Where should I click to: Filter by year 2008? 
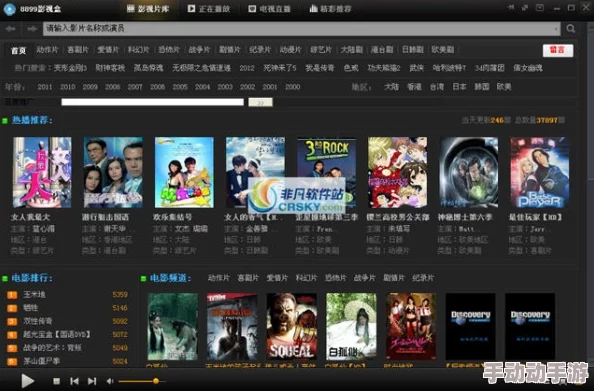click(x=113, y=87)
